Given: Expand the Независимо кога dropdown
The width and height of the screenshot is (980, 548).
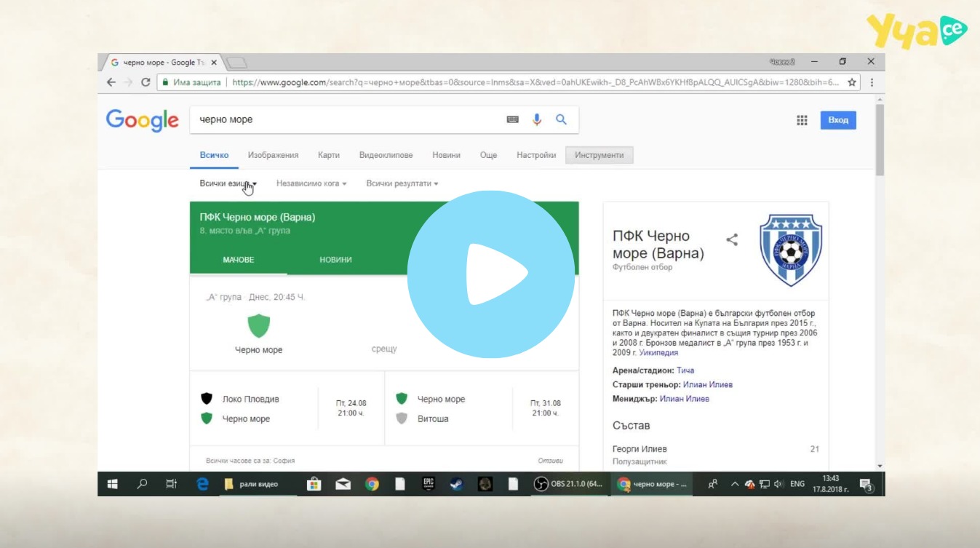Looking at the screenshot, I should tap(311, 183).
